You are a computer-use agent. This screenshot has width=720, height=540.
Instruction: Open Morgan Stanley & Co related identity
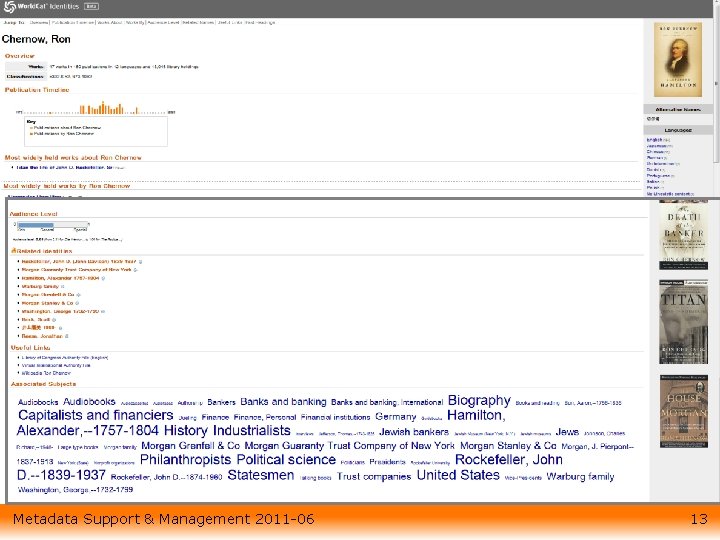tap(47, 303)
